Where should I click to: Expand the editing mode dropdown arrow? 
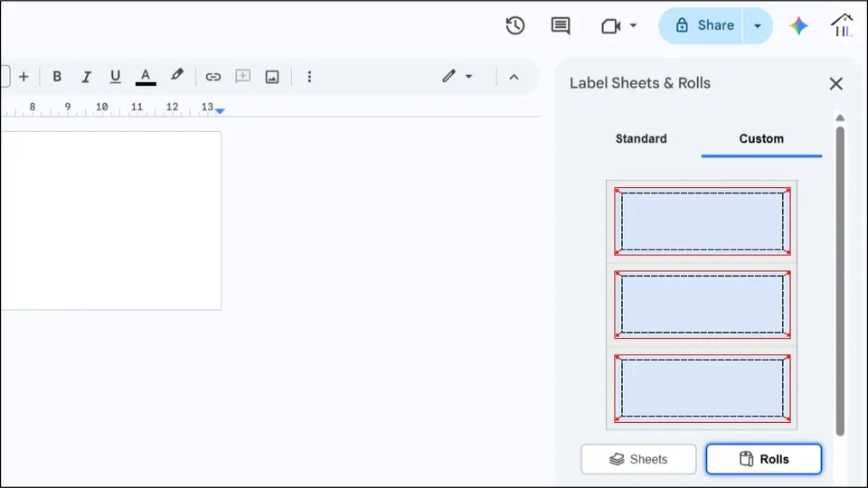(469, 76)
